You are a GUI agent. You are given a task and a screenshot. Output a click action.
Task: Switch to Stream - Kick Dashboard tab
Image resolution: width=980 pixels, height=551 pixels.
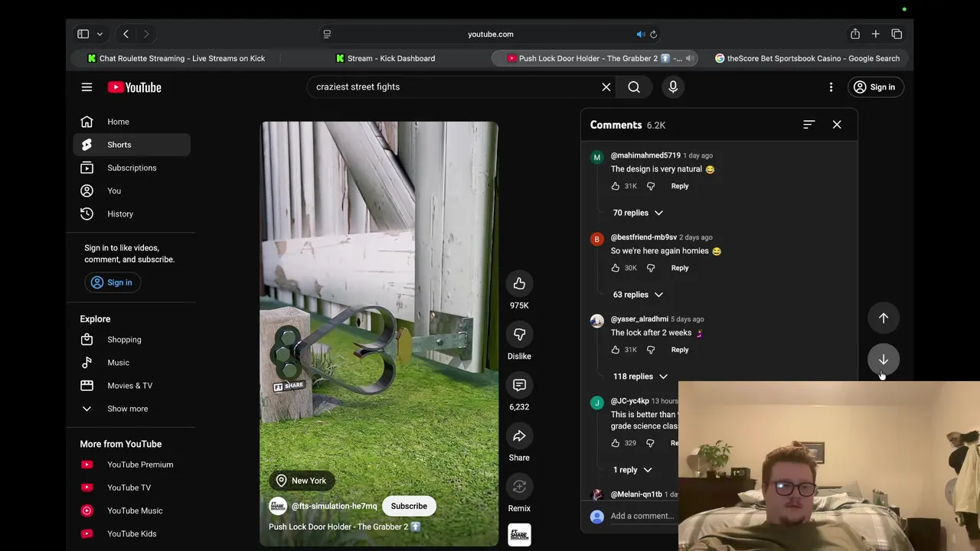coord(385,58)
